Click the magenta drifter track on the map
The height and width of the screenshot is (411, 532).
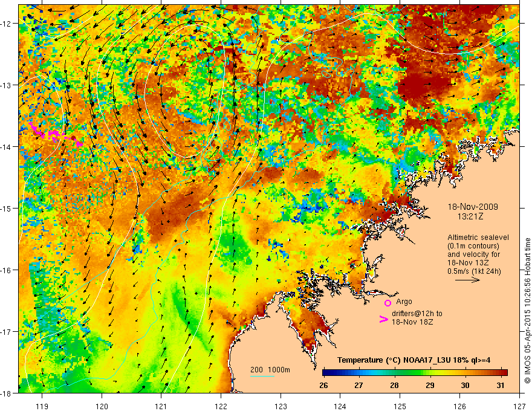coord(54,135)
